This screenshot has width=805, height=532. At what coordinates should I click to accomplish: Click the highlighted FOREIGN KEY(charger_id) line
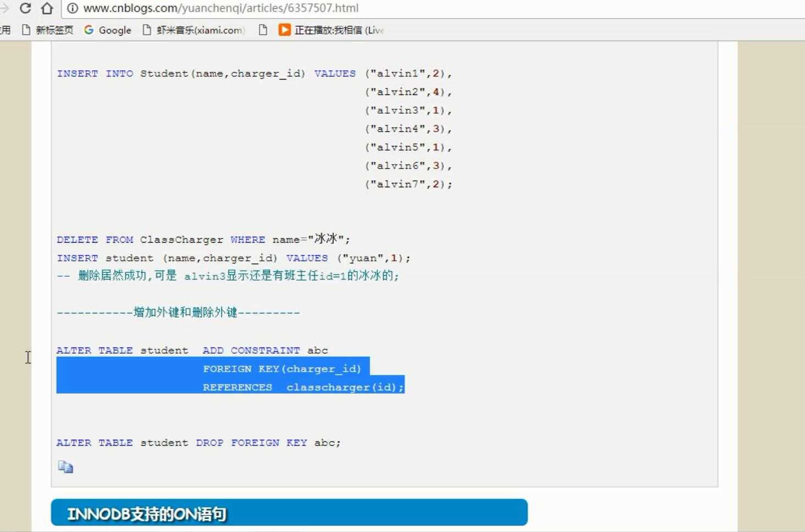(x=282, y=369)
